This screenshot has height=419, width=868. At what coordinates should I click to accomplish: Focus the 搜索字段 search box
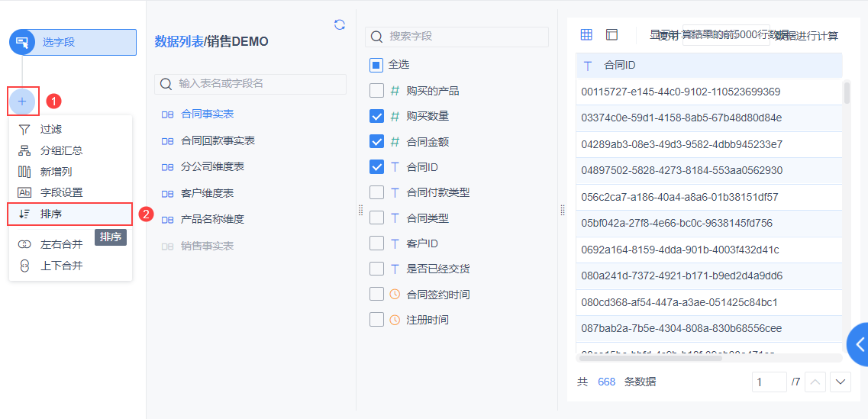[x=457, y=37]
